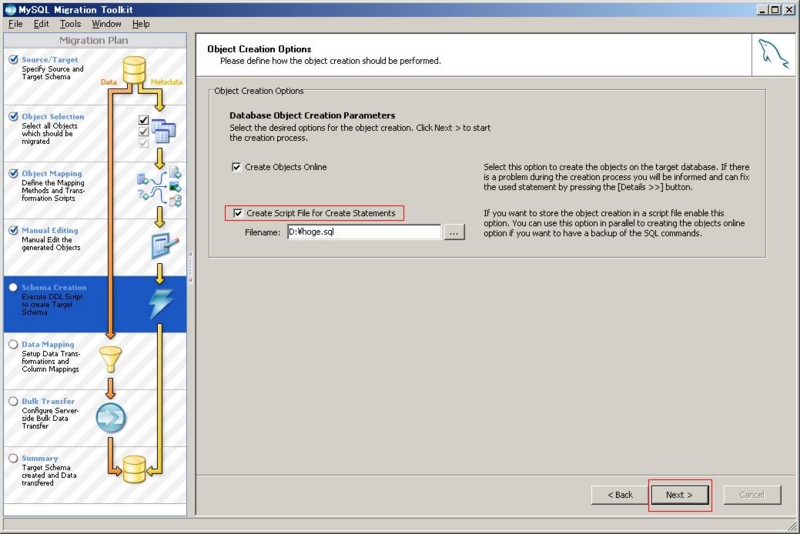Viewport: 800px width, 534px height.
Task: Click the 'Database Object Creation Parameters' heading
Action: [x=312, y=115]
